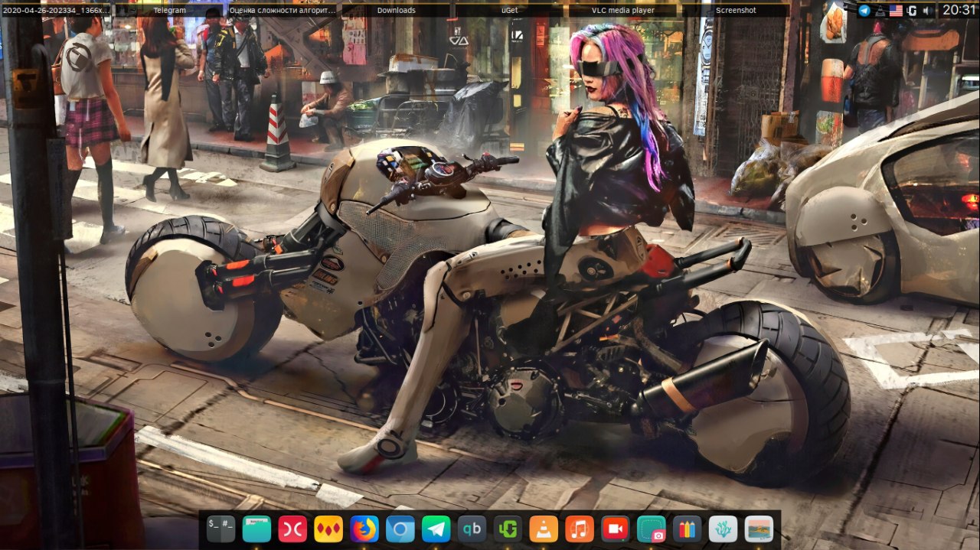Open the yellow icon with red diamonds

pyautogui.click(x=328, y=529)
